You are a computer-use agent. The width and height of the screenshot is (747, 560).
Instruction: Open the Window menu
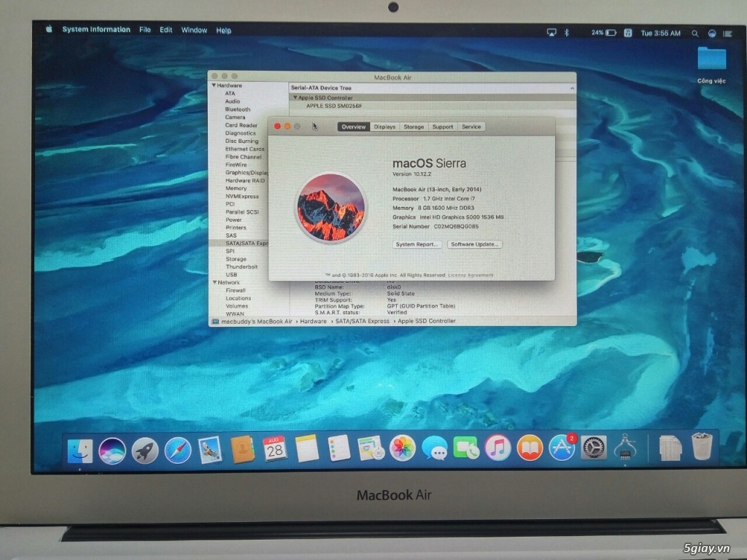(194, 30)
